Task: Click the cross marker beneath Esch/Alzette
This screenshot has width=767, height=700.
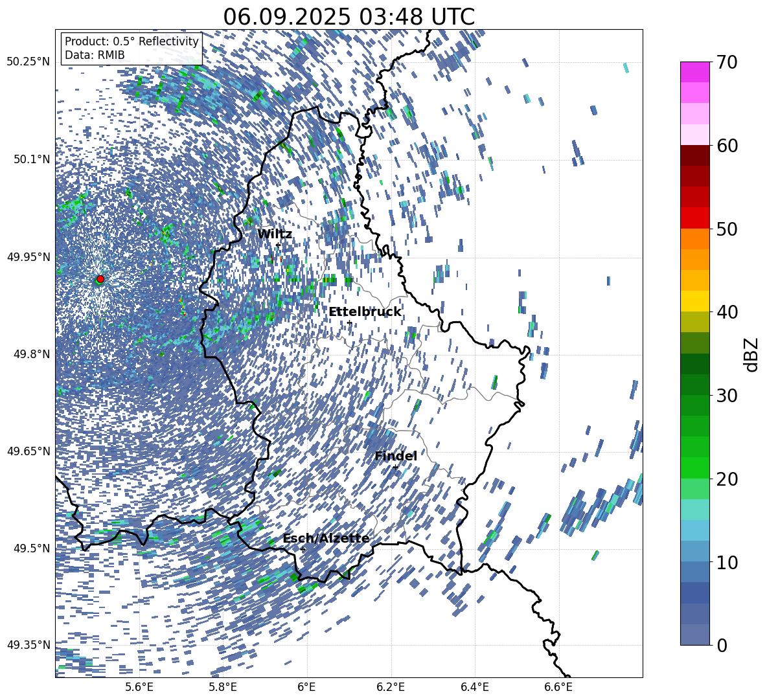Action: point(303,549)
